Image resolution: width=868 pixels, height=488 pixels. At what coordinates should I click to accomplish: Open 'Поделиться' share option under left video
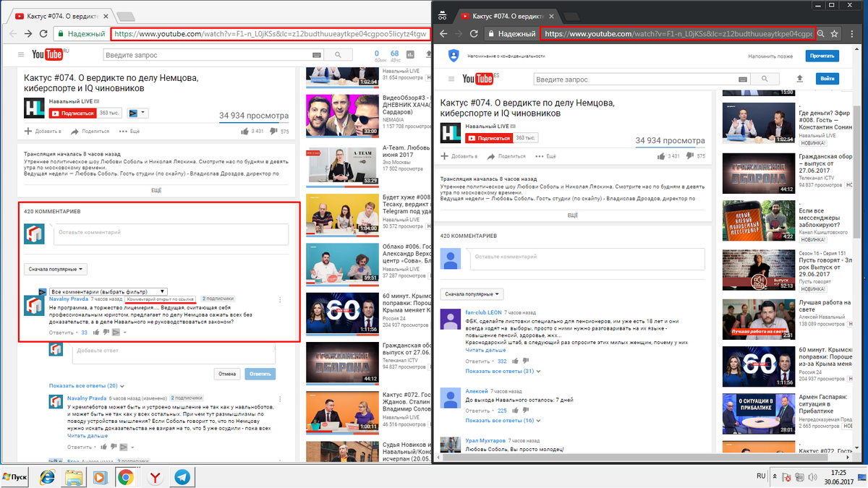click(90, 131)
